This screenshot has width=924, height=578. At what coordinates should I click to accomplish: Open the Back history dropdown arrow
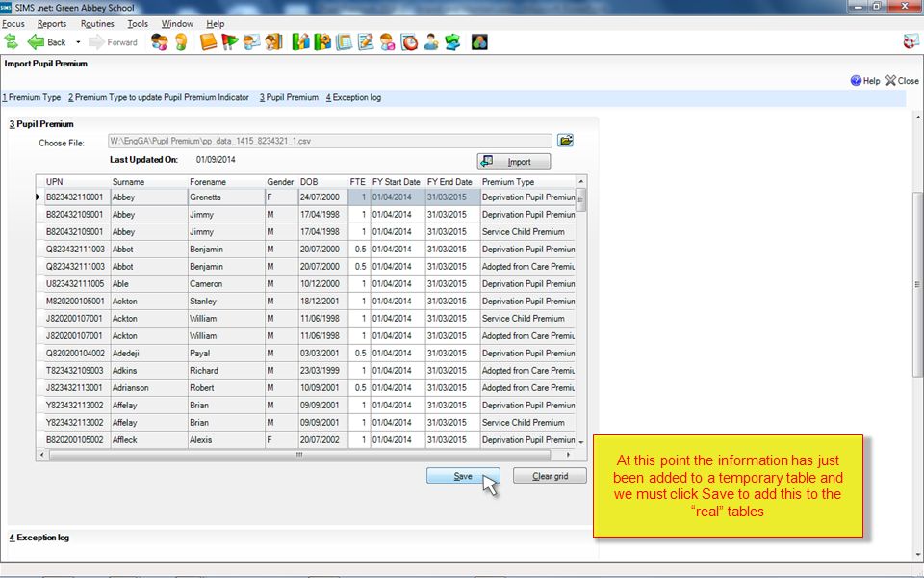[78, 42]
